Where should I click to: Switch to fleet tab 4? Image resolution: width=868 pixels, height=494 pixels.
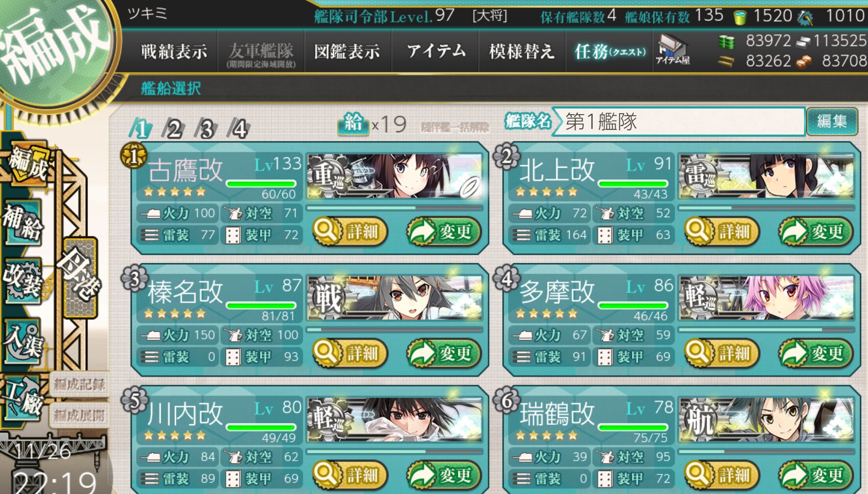tap(239, 129)
